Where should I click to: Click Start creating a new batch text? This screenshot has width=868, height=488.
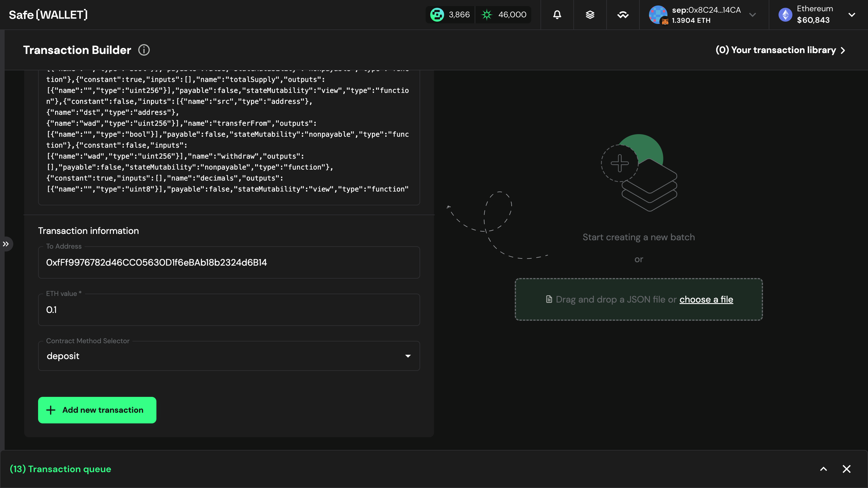639,237
